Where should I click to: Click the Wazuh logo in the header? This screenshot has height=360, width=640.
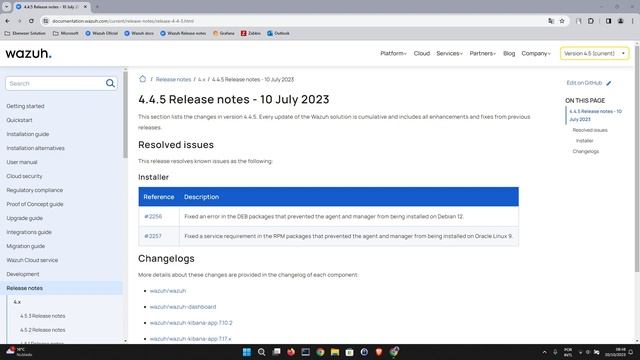tap(28, 53)
